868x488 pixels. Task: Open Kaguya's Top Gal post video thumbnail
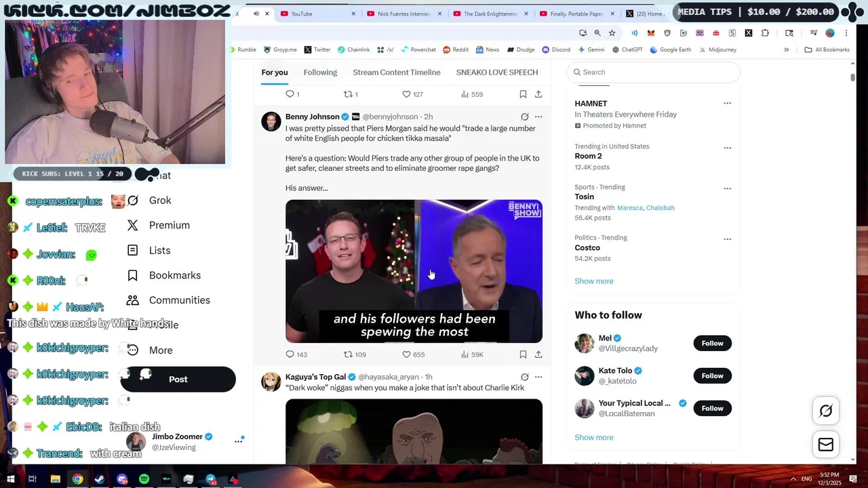(414, 432)
